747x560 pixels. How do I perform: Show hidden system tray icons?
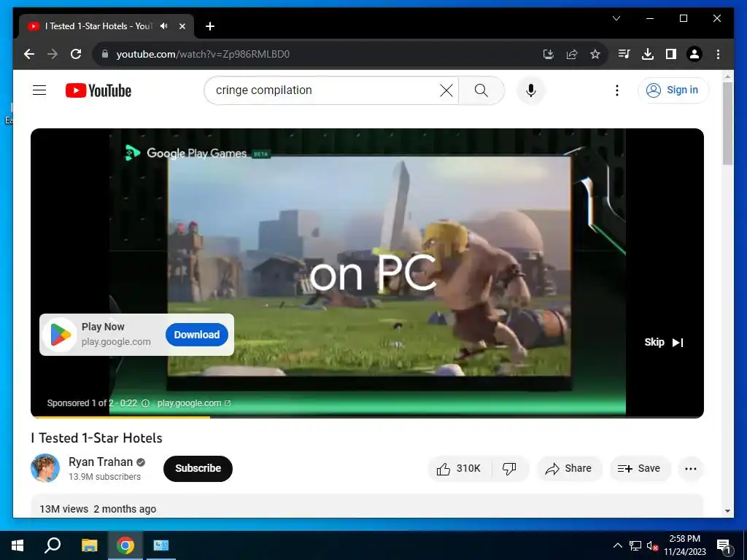[617, 545]
